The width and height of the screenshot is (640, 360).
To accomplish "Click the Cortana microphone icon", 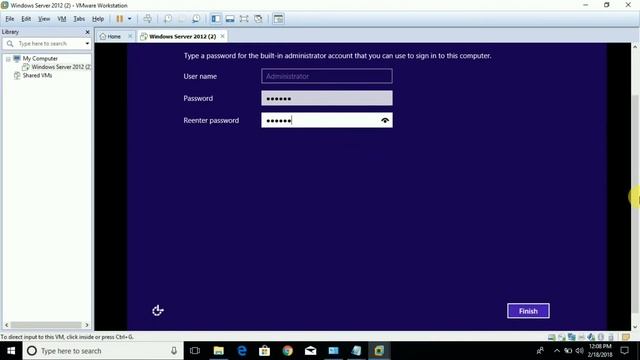I will coord(174,351).
